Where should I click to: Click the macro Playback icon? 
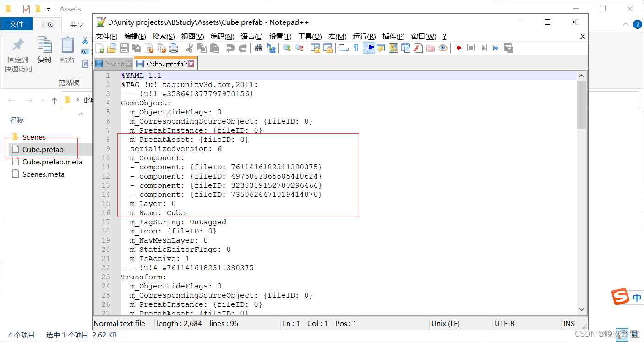point(483,48)
